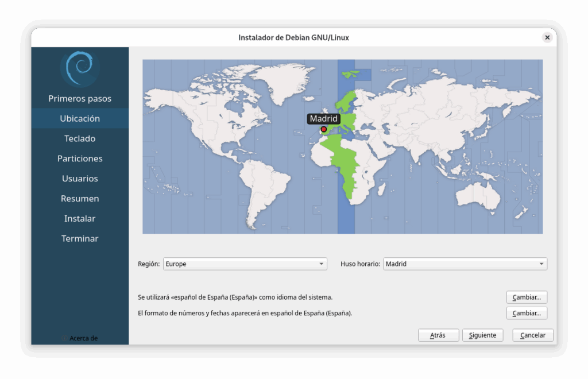
Task: Click the number and date format text
Action: (245, 313)
